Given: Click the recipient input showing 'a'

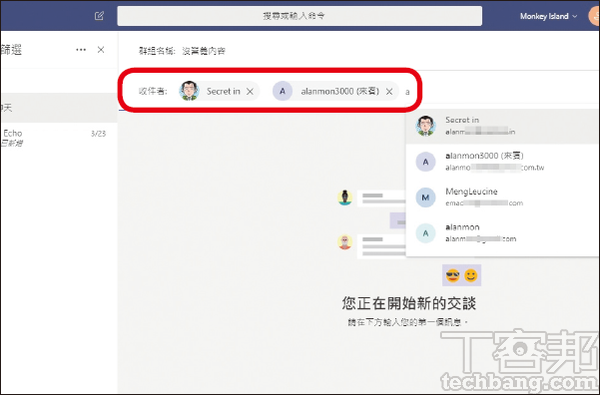Looking at the screenshot, I should coord(408,92).
